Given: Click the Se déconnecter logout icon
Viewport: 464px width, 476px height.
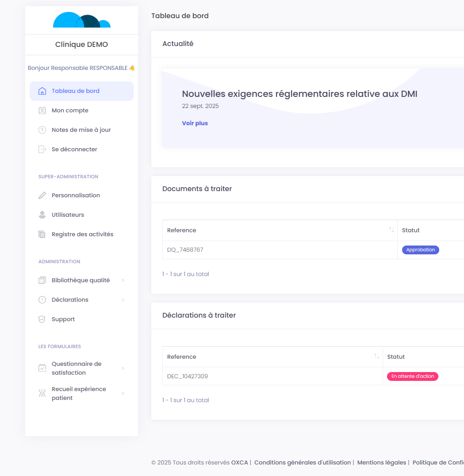Looking at the screenshot, I should [42, 150].
